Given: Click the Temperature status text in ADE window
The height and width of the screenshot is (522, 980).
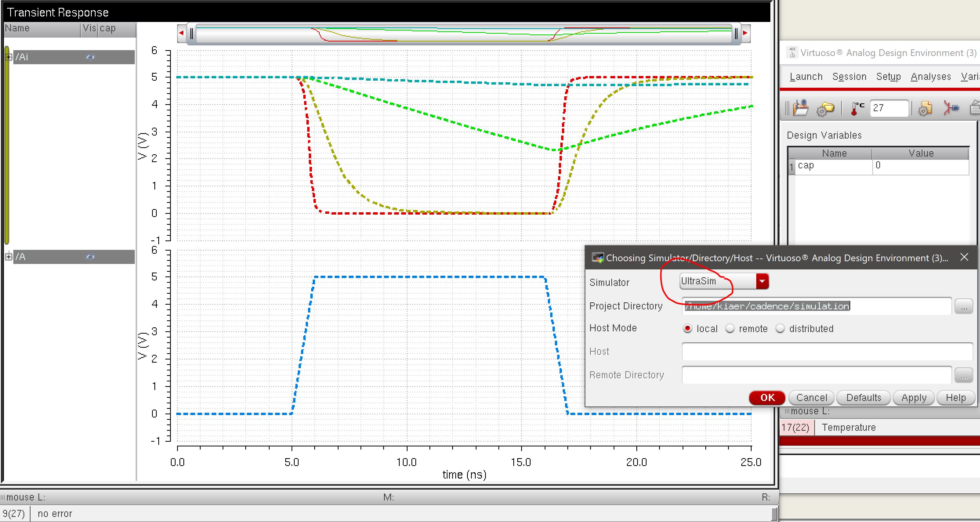Looking at the screenshot, I should pos(849,427).
